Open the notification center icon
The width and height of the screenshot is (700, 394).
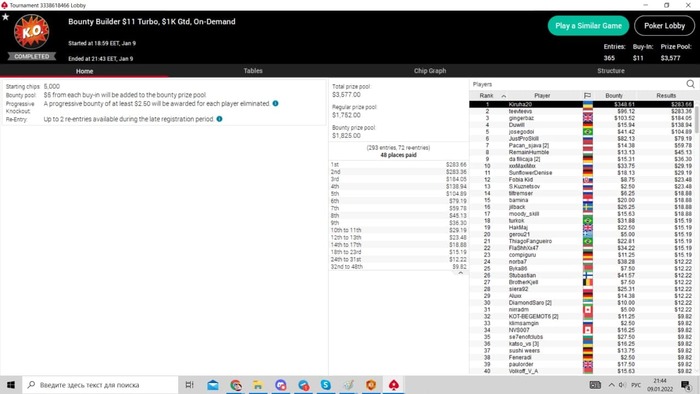coord(686,385)
